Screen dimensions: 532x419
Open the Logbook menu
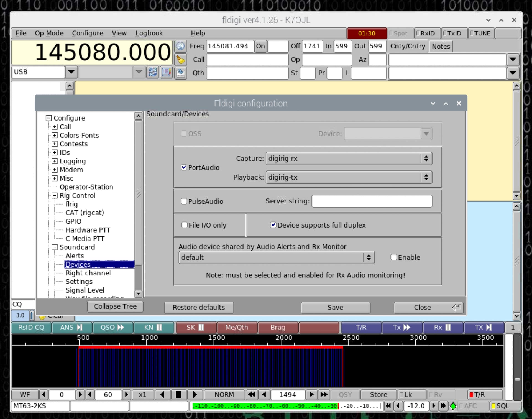(x=149, y=33)
